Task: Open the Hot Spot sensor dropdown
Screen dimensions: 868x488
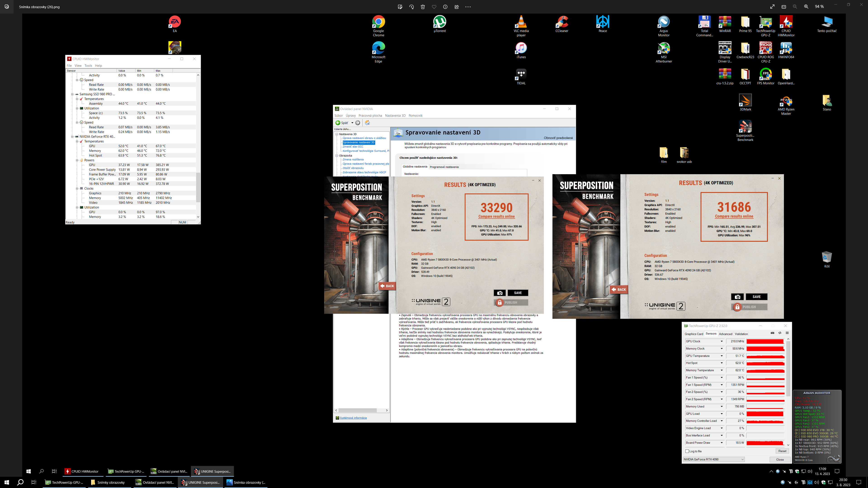Action: [x=722, y=363]
